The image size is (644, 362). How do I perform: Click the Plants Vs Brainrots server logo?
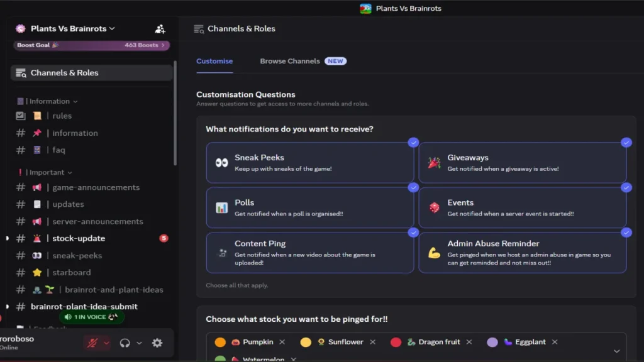click(21, 28)
